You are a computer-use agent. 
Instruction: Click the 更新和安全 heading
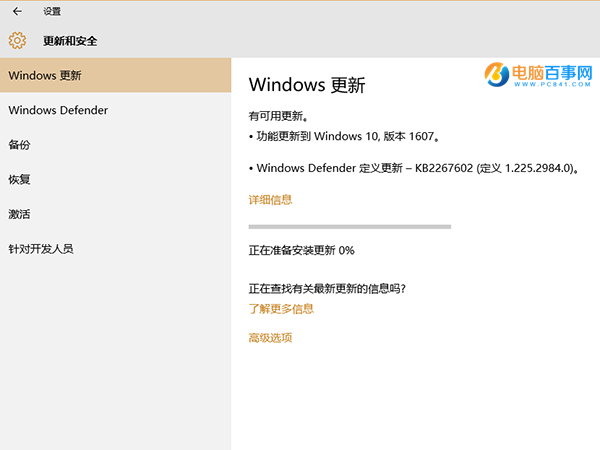click(x=70, y=41)
